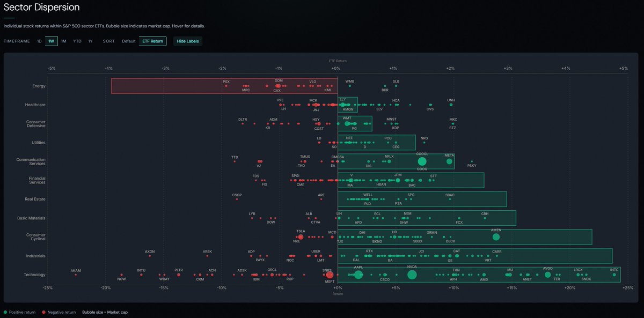
Task: Click the FDS dot in Financial Services
Action: 256,180
